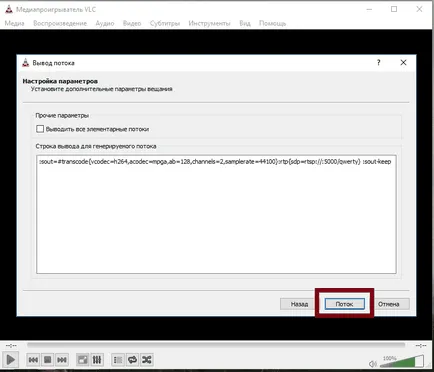Screen dimensions: 434x372
Task: Open the Инструменты menu
Action: (x=209, y=23)
